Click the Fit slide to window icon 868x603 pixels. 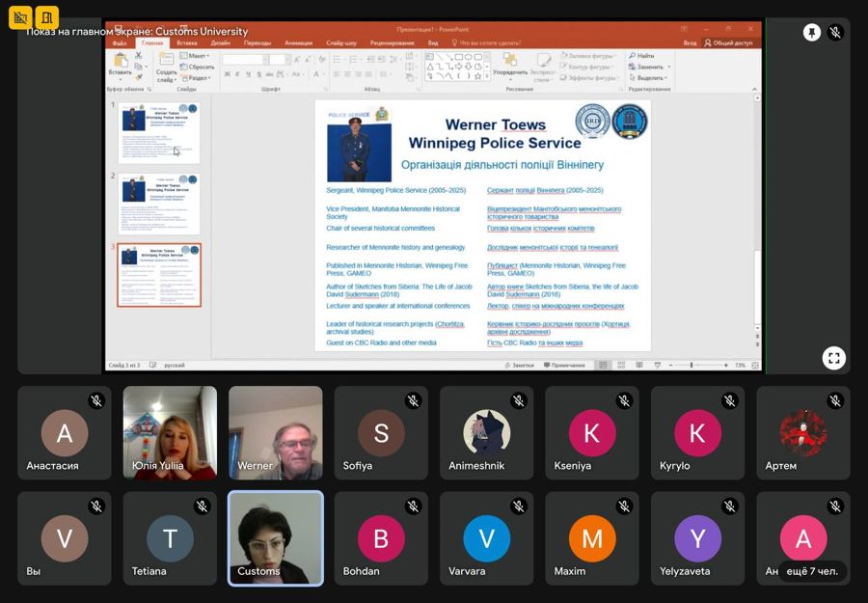[x=755, y=365]
